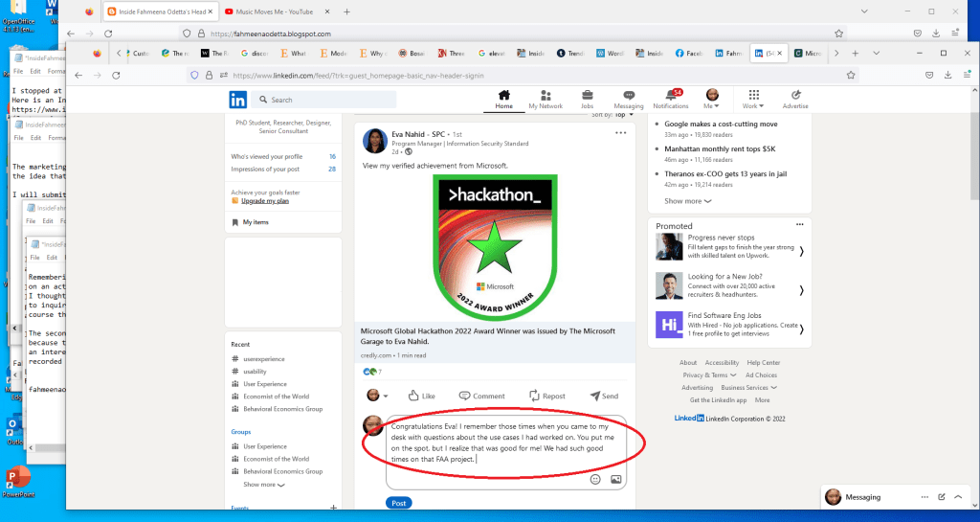Expand Show more under Groups
980x522 pixels.
264,485
